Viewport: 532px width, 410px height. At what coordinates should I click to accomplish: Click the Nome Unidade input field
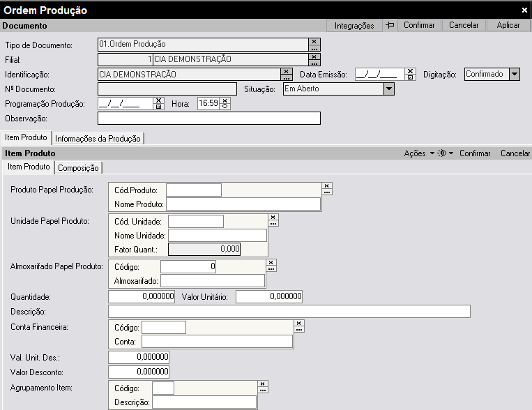[x=218, y=235]
